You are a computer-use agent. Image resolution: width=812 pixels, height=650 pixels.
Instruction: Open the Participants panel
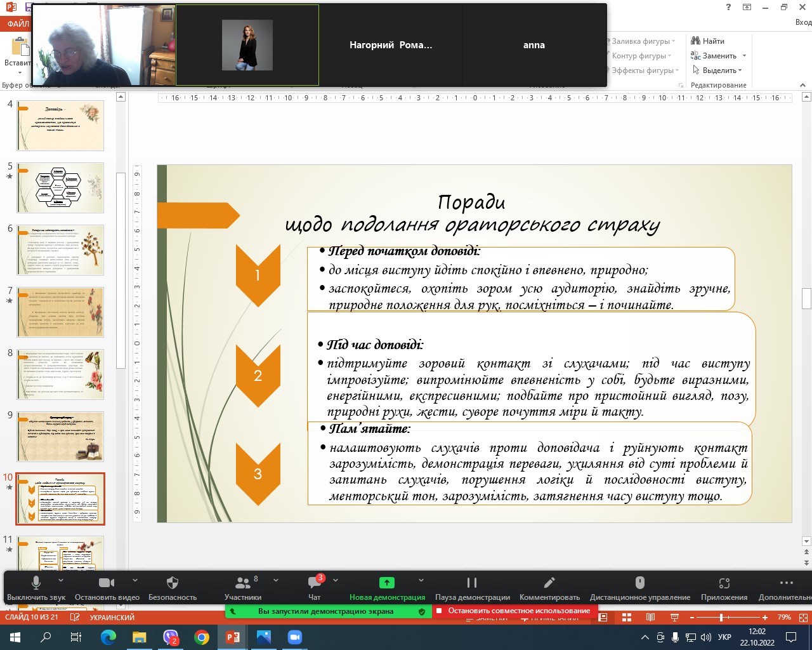point(242,583)
